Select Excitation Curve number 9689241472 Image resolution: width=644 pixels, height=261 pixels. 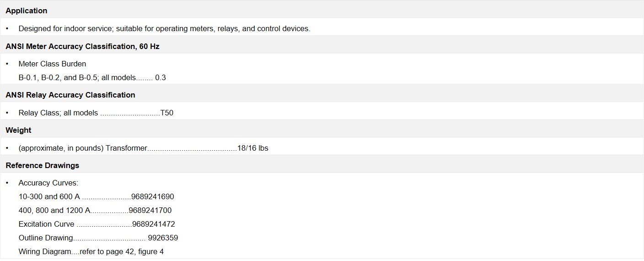(x=153, y=224)
